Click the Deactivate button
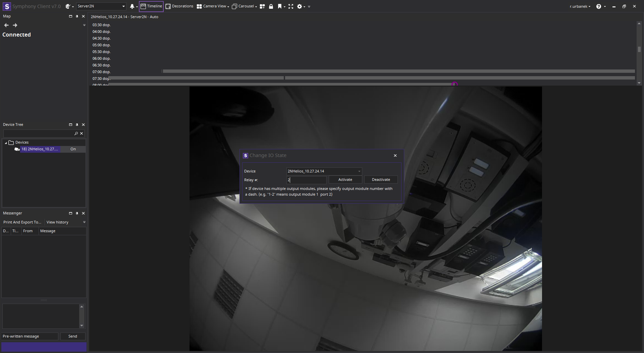 pyautogui.click(x=381, y=180)
